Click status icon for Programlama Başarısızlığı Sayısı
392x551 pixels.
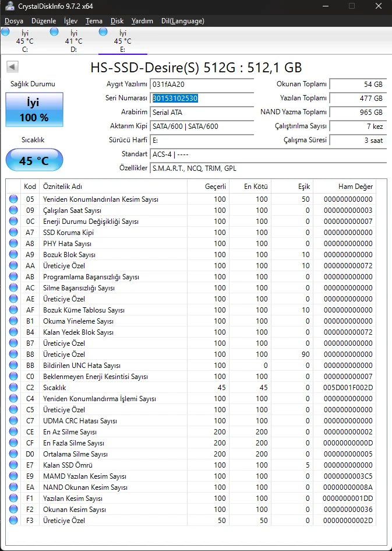13,276
